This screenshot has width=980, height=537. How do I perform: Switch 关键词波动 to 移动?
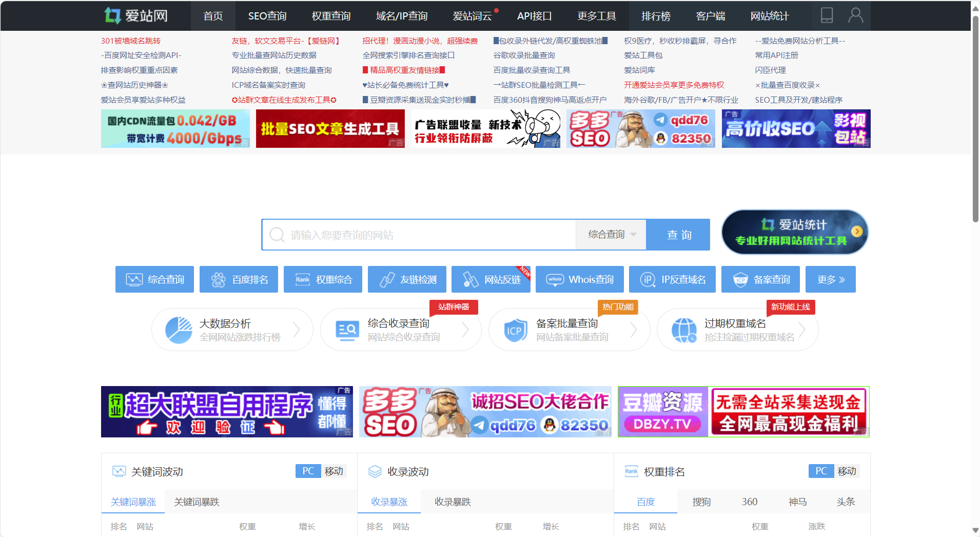(334, 471)
